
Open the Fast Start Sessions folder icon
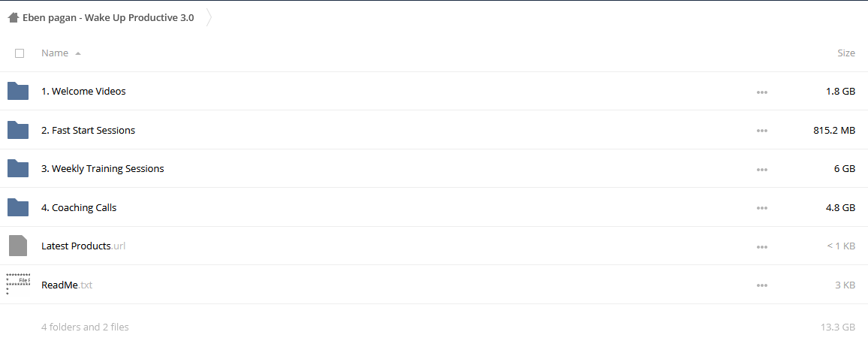pyautogui.click(x=18, y=130)
